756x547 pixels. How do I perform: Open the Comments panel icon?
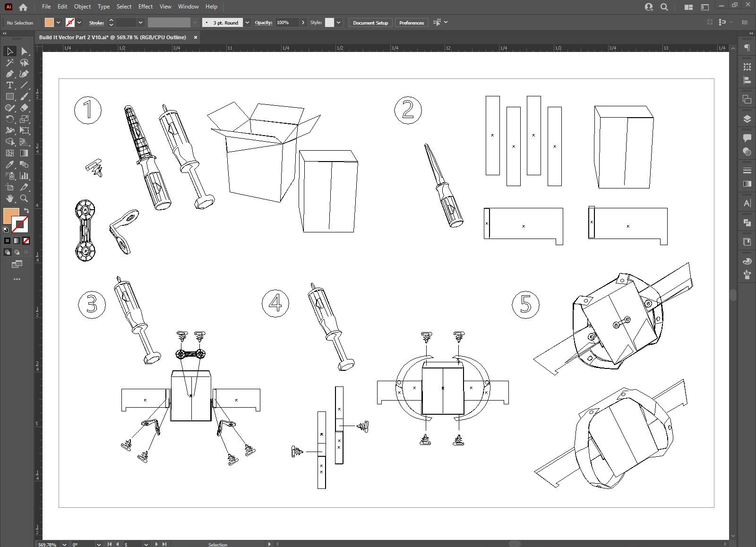click(x=747, y=138)
